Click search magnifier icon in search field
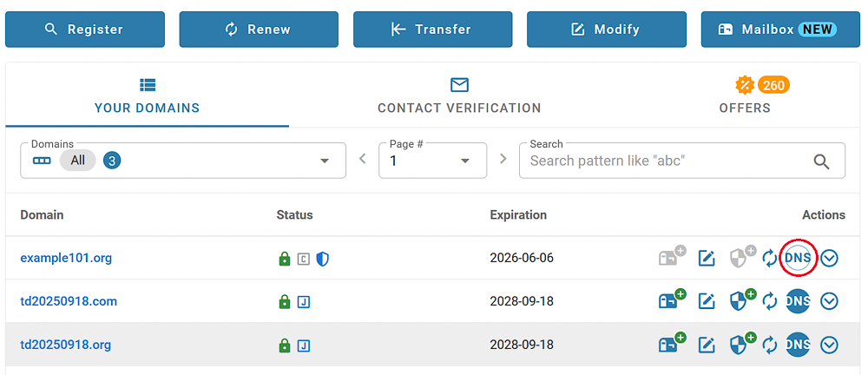 pyautogui.click(x=821, y=161)
